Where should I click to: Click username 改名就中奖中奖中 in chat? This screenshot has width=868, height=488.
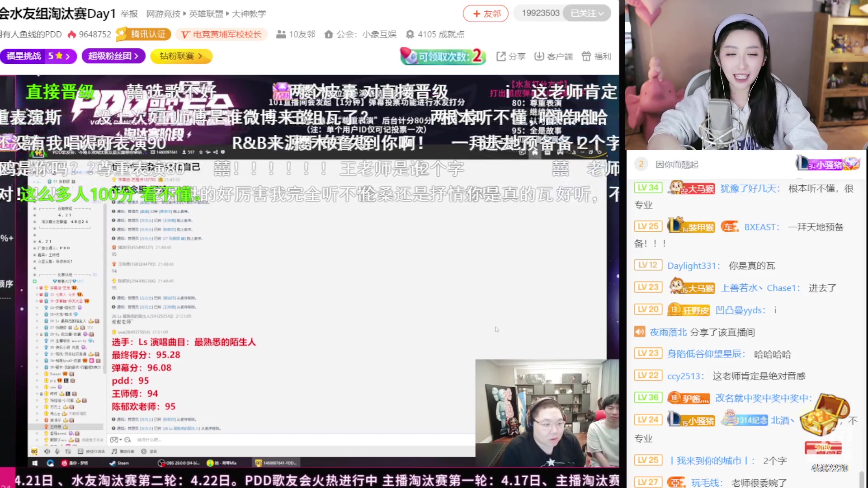763,398
